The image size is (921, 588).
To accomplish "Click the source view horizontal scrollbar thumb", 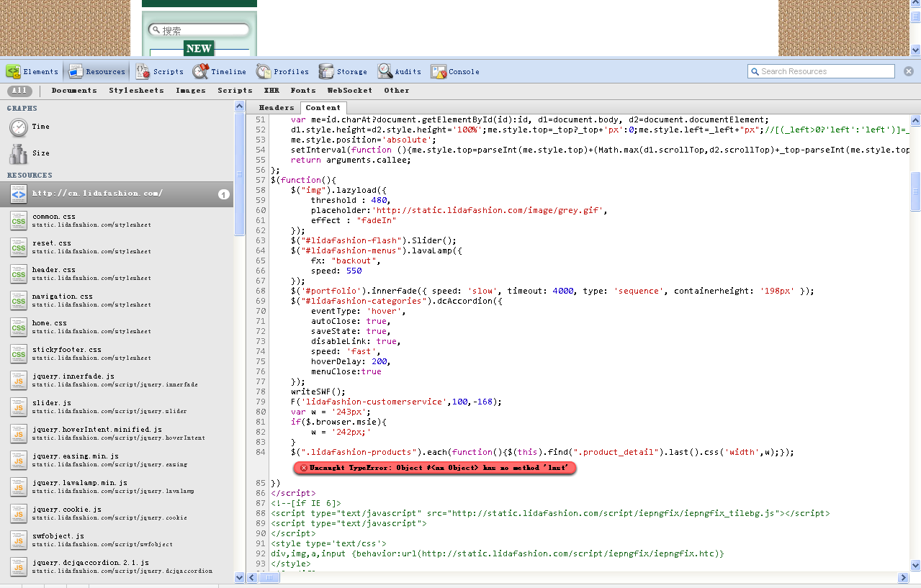I will (269, 578).
